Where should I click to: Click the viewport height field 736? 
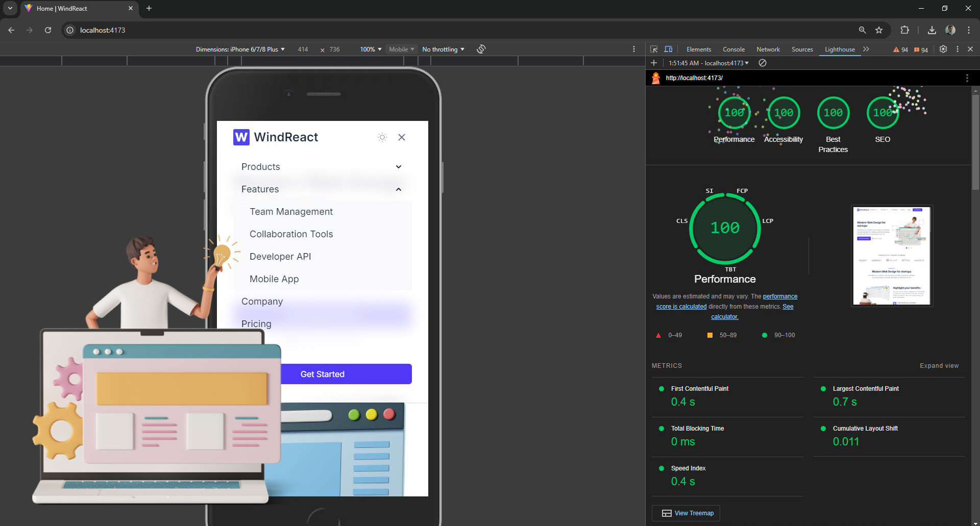(334, 49)
